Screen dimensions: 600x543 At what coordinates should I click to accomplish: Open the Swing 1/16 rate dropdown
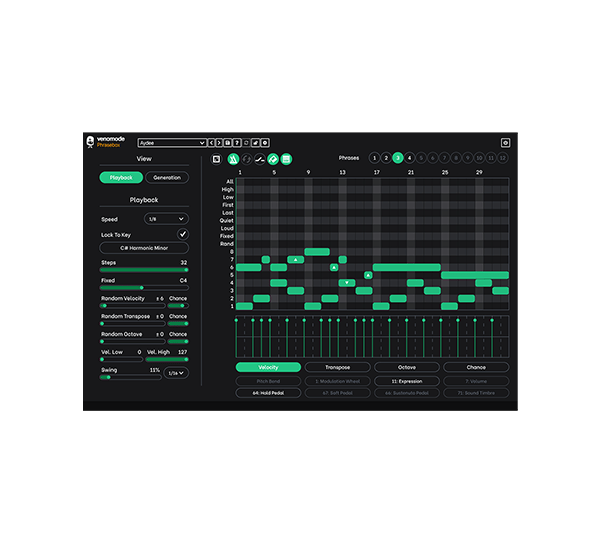(x=176, y=373)
